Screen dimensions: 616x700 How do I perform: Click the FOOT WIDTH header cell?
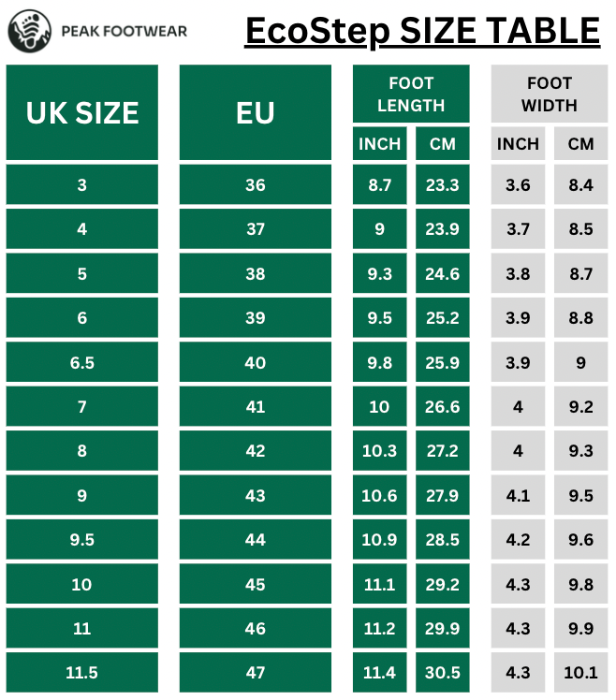tap(550, 95)
